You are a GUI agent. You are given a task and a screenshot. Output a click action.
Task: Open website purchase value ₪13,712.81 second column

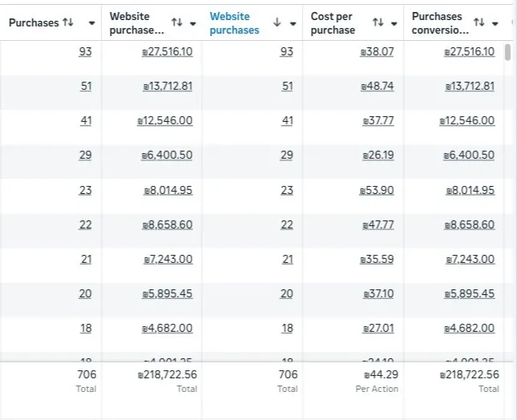click(x=168, y=87)
